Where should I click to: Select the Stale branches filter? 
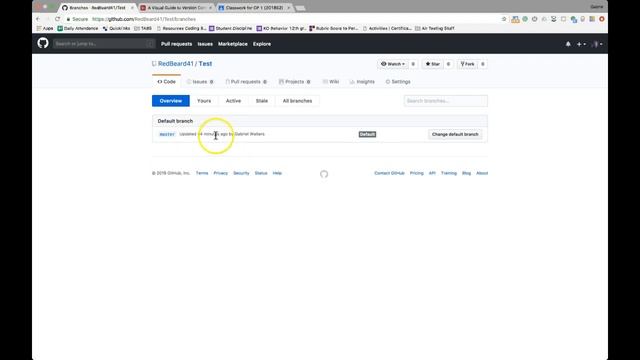pos(262,101)
